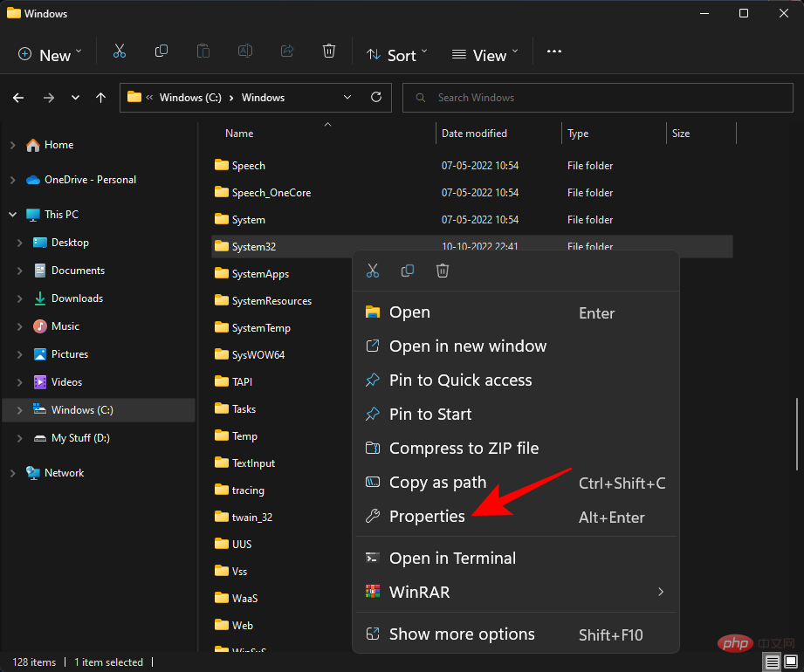804x672 pixels.
Task: Switch to large thumbnails view in status bar
Action: [x=793, y=662]
